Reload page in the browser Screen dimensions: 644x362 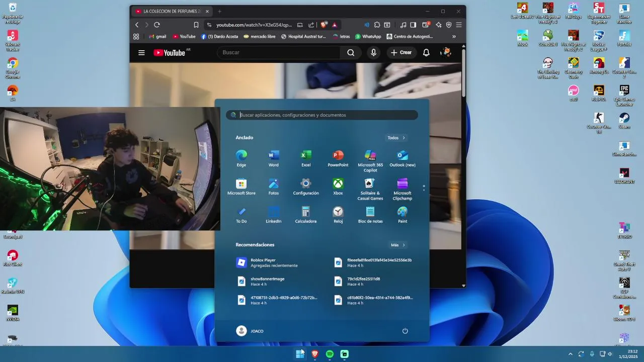(x=157, y=25)
